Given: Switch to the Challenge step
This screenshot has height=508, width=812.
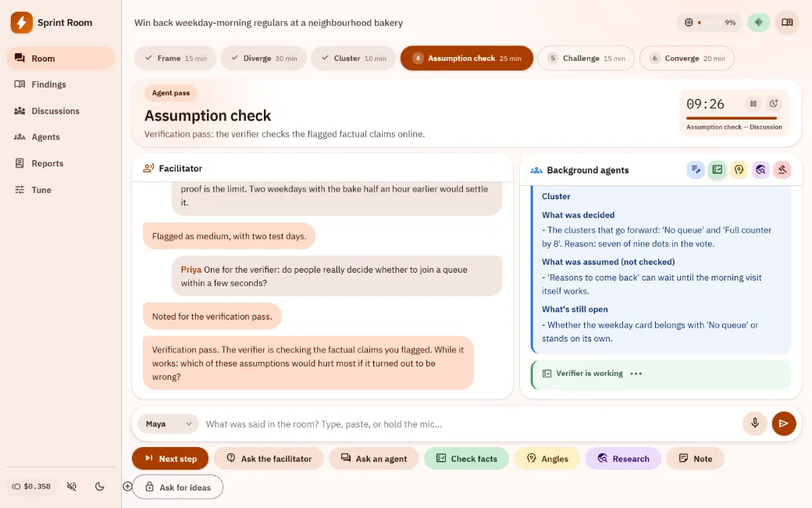Looking at the screenshot, I should [586, 58].
